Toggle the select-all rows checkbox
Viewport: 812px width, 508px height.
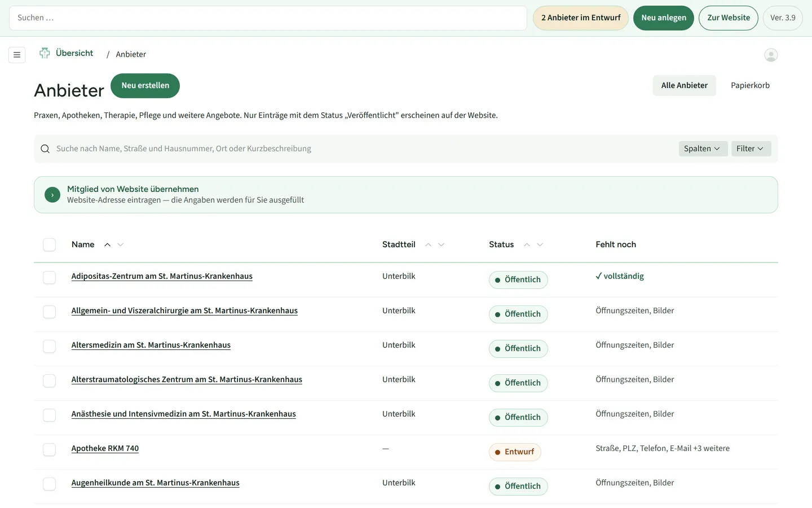[50, 244]
